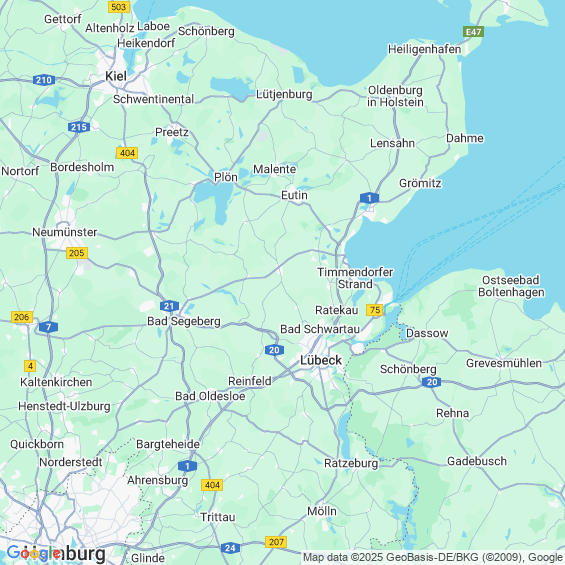Click the E47 highway shield near Heiligenhafen
The width and height of the screenshot is (565, 565).
[473, 32]
